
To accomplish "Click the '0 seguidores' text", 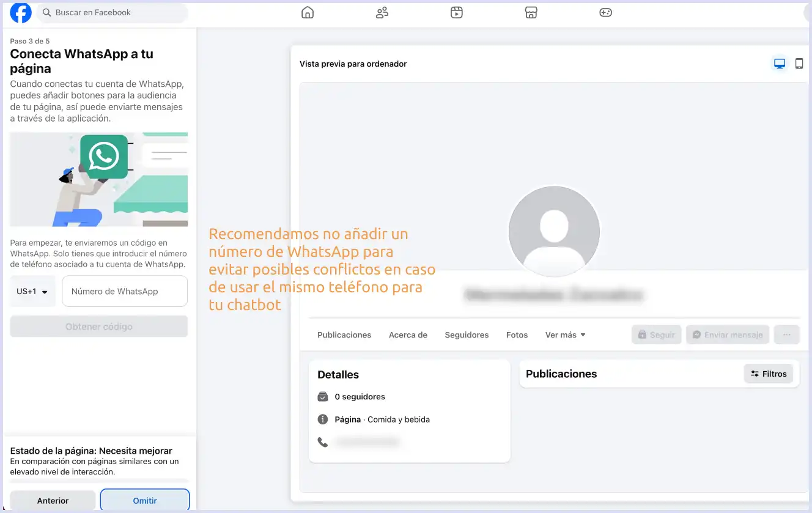I will 360,397.
